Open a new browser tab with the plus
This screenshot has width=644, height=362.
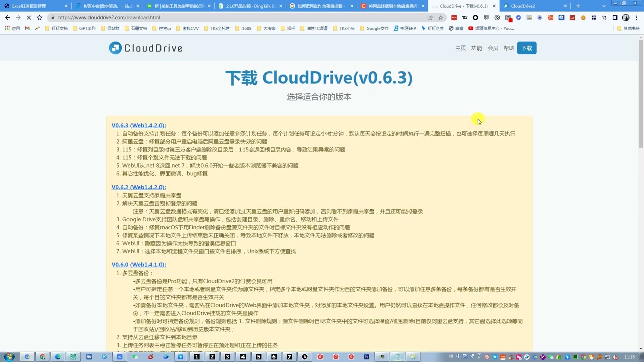[578, 6]
